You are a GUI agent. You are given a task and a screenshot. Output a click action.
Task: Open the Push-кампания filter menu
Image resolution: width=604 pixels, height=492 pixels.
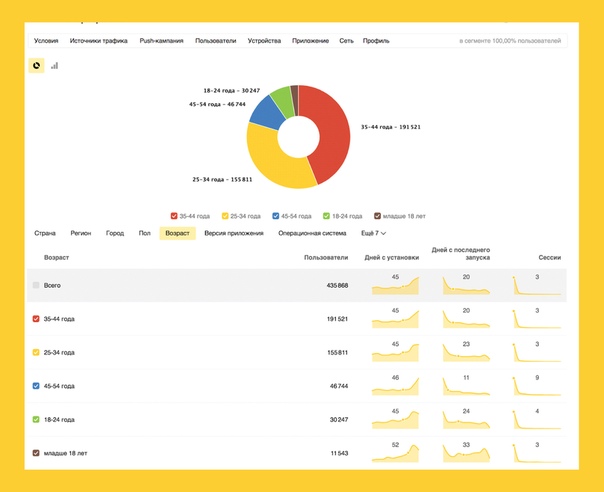(x=161, y=41)
